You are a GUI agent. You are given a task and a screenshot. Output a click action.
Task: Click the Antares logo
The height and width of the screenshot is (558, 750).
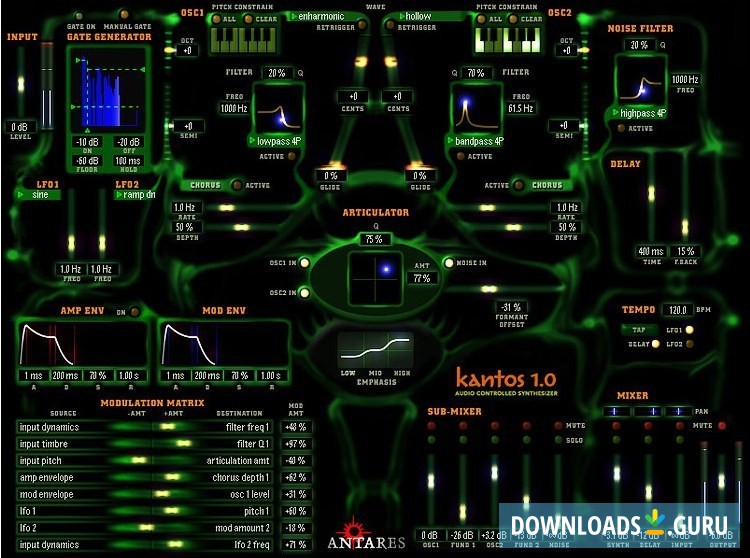367,535
